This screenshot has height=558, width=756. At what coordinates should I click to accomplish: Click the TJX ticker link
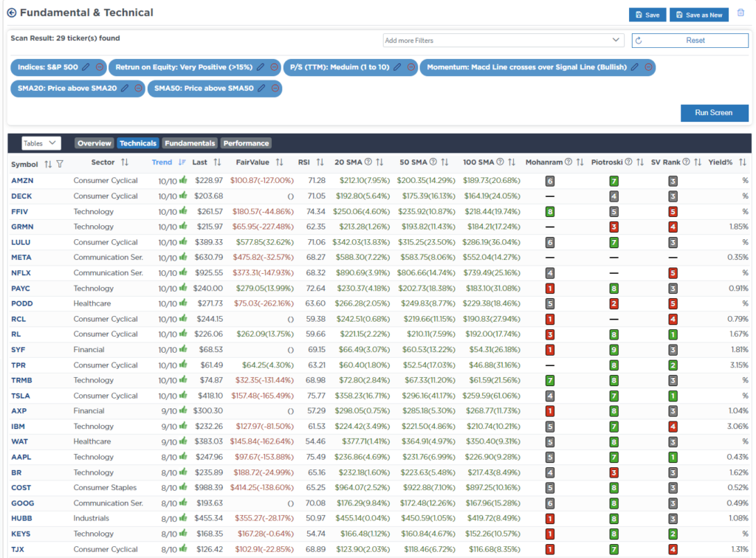point(18,549)
